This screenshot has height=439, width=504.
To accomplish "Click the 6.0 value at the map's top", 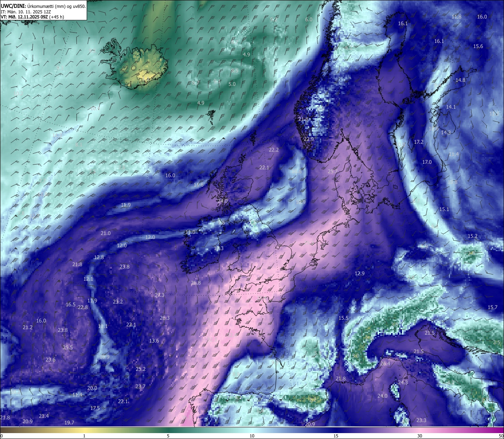I will [309, 20].
